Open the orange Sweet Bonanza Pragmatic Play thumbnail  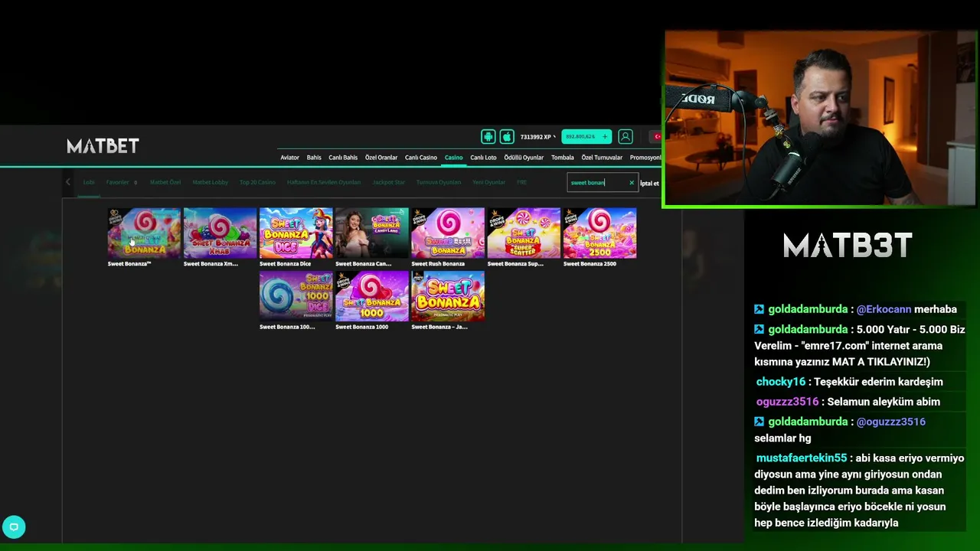pyautogui.click(x=448, y=295)
